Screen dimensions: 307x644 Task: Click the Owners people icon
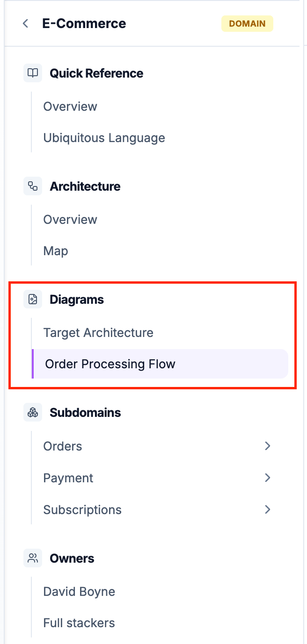[32, 558]
